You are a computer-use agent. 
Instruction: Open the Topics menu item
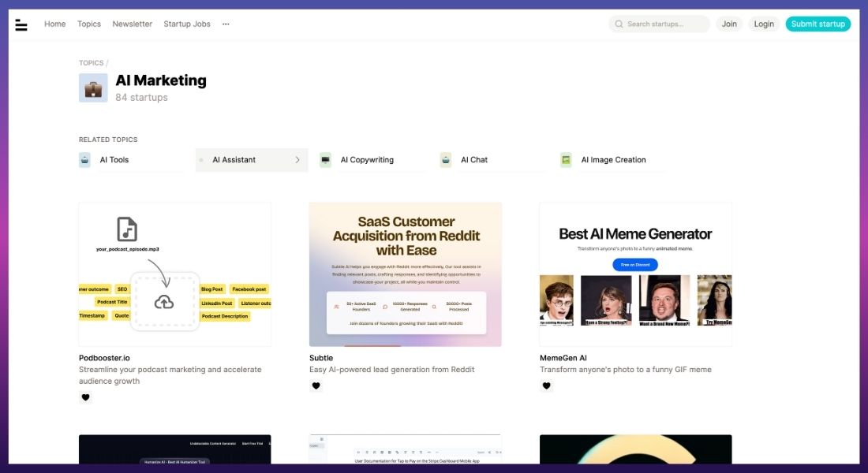(x=89, y=24)
